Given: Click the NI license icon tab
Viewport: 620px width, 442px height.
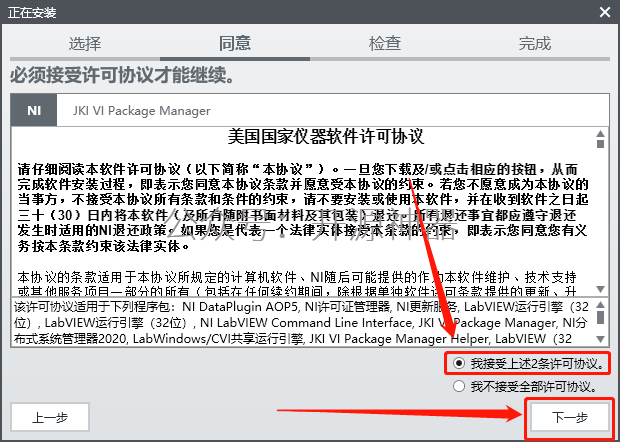Looking at the screenshot, I should click(x=34, y=110).
